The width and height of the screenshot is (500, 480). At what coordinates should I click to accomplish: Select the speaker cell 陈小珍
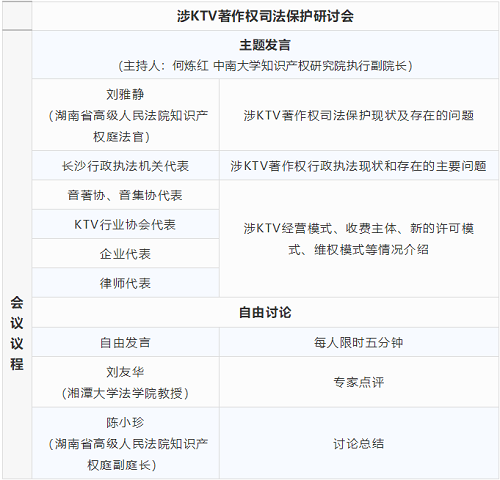(125, 443)
